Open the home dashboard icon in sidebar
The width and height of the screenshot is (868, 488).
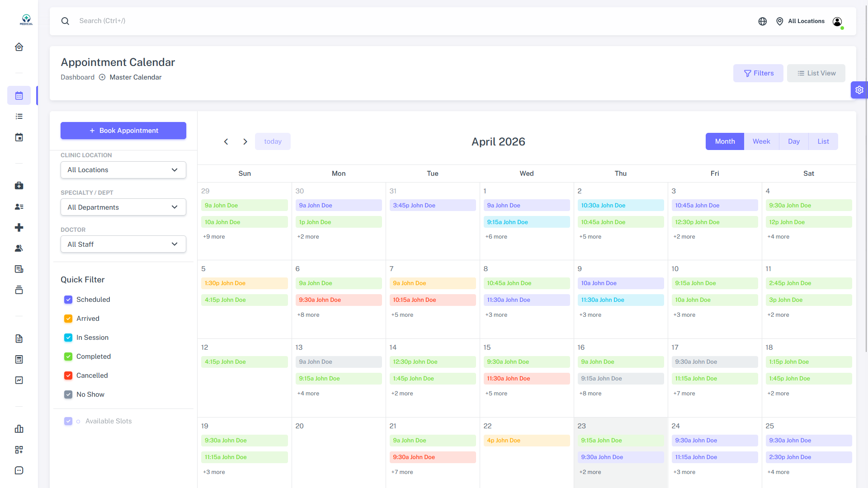click(19, 47)
